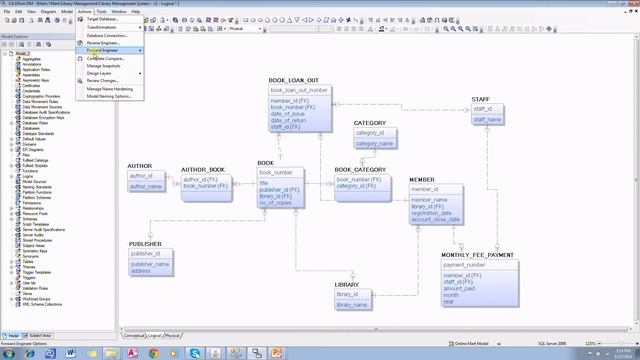
Task: Click the Review Changes menu icon
Action: (80, 81)
